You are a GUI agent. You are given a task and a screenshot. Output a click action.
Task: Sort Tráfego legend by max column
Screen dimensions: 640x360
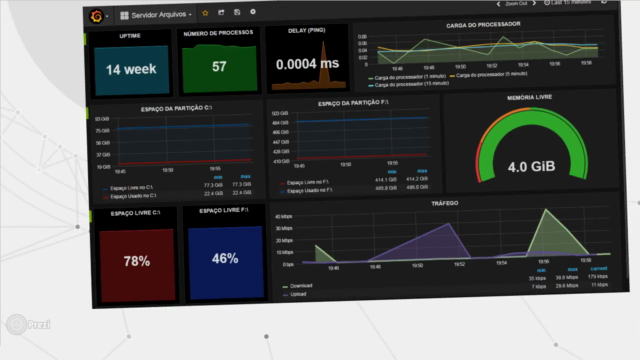pos(573,269)
